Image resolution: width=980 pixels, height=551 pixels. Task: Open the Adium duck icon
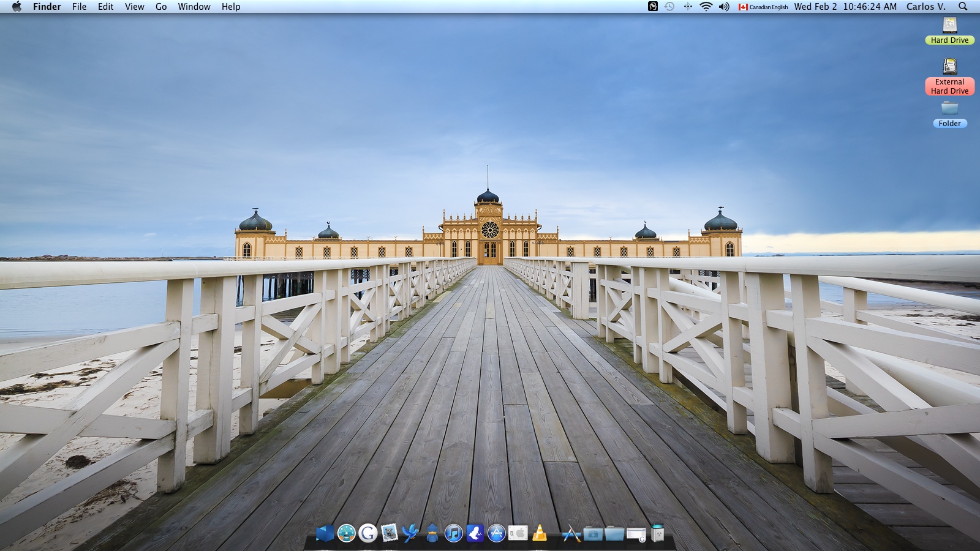coord(432,533)
